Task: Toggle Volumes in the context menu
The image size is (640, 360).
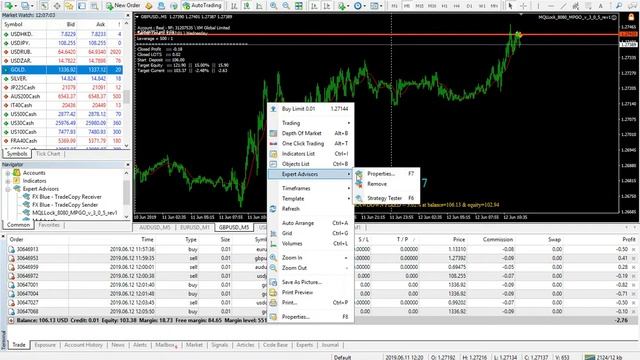Action: 311,243
